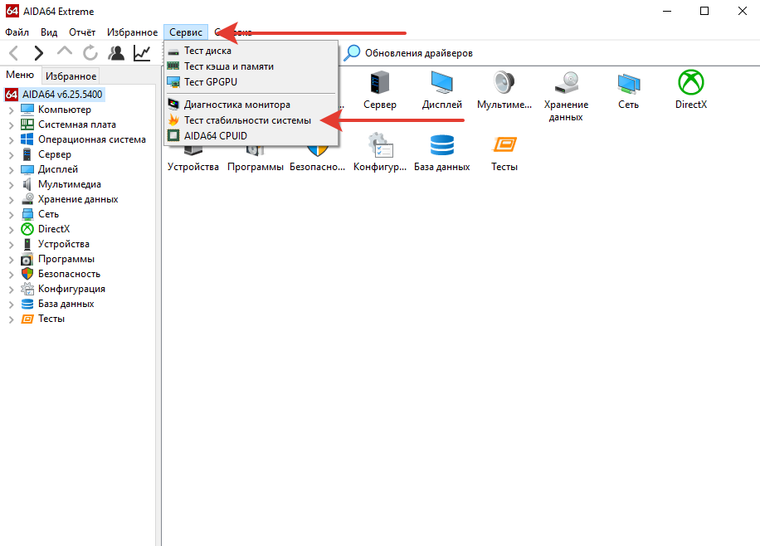Click Безопасность shield icon in tree
The image size is (760, 546).
(27, 274)
